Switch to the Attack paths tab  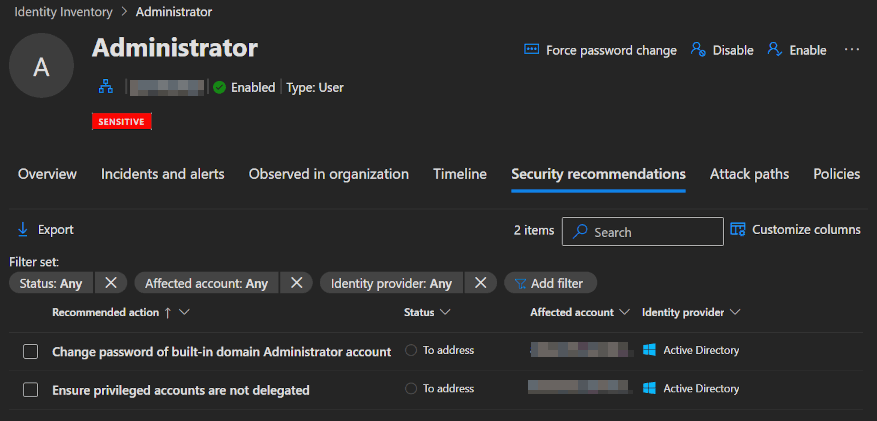[x=749, y=174]
